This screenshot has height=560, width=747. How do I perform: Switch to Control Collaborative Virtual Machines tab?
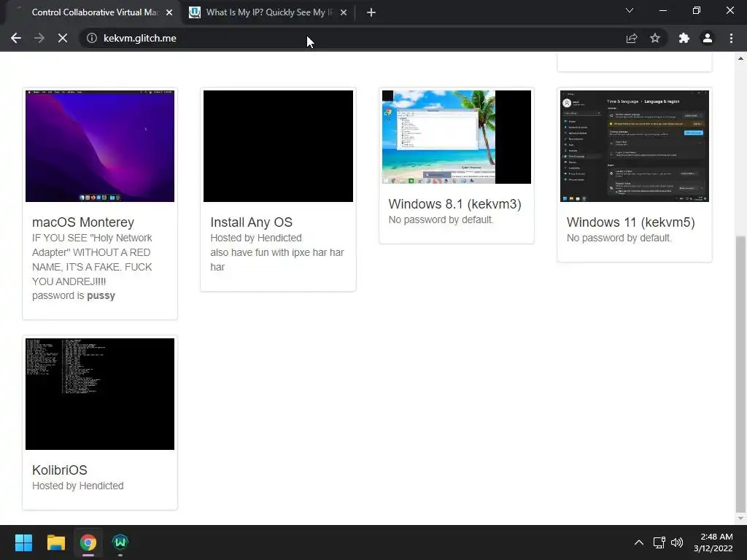tap(93, 12)
